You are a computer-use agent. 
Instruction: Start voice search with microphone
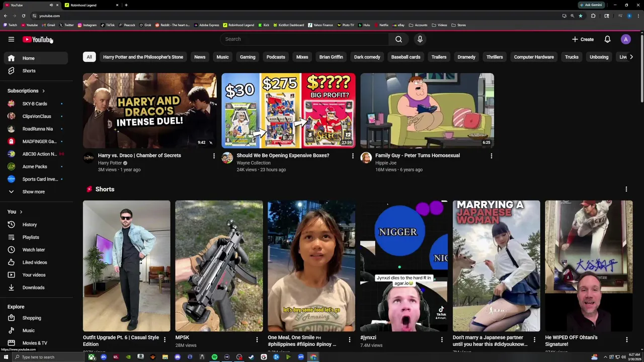(420, 39)
